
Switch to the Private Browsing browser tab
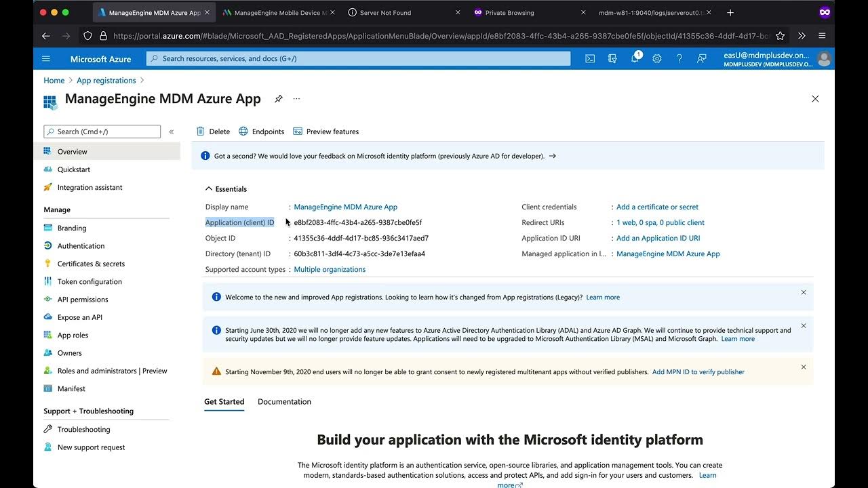tap(529, 12)
